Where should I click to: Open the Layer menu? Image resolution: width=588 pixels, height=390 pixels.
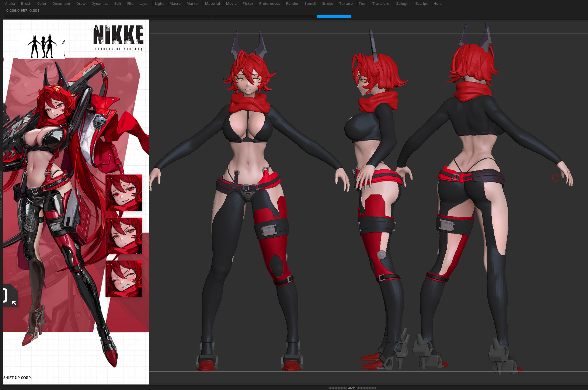(144, 4)
